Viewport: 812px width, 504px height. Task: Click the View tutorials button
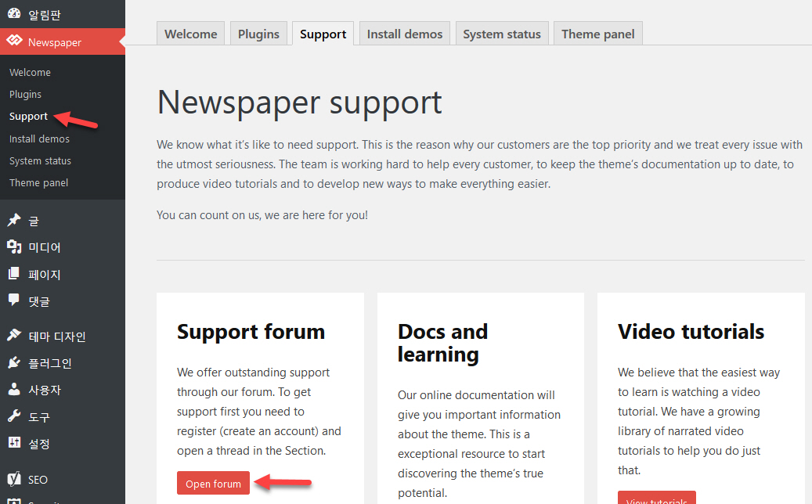point(657,498)
